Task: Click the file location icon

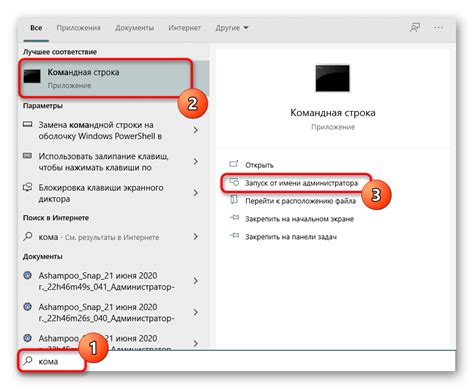Action: tap(234, 200)
